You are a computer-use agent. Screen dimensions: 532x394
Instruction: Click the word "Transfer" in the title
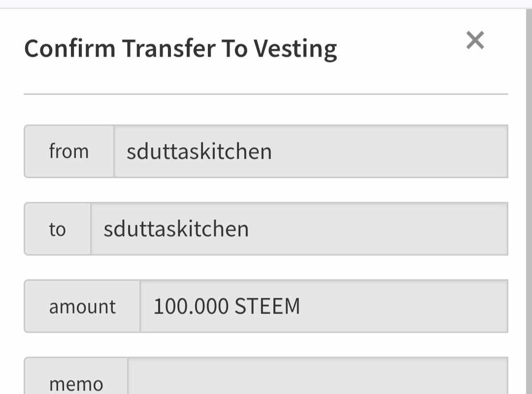tap(168, 48)
